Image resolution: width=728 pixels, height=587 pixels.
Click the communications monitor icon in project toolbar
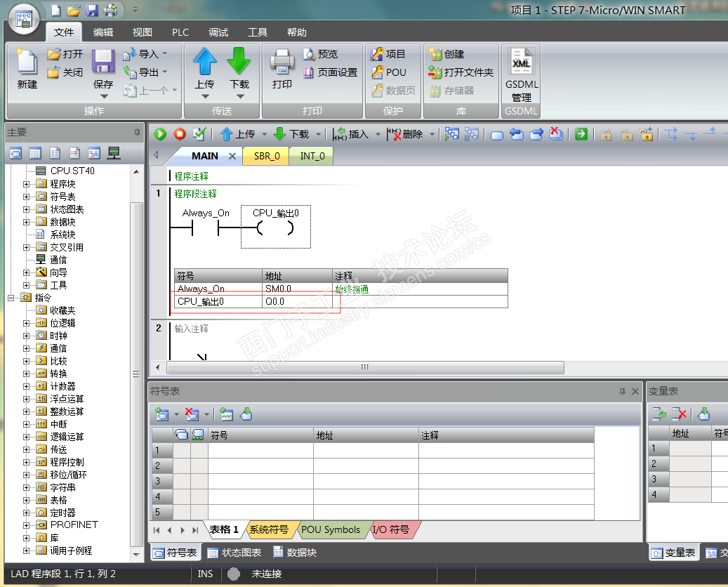114,153
